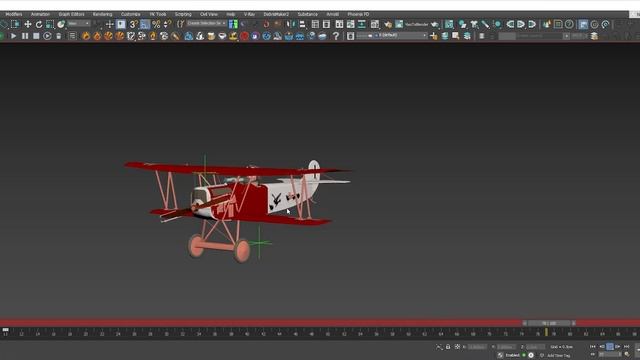Toggle the 3D Snaps button

click(x=133, y=24)
